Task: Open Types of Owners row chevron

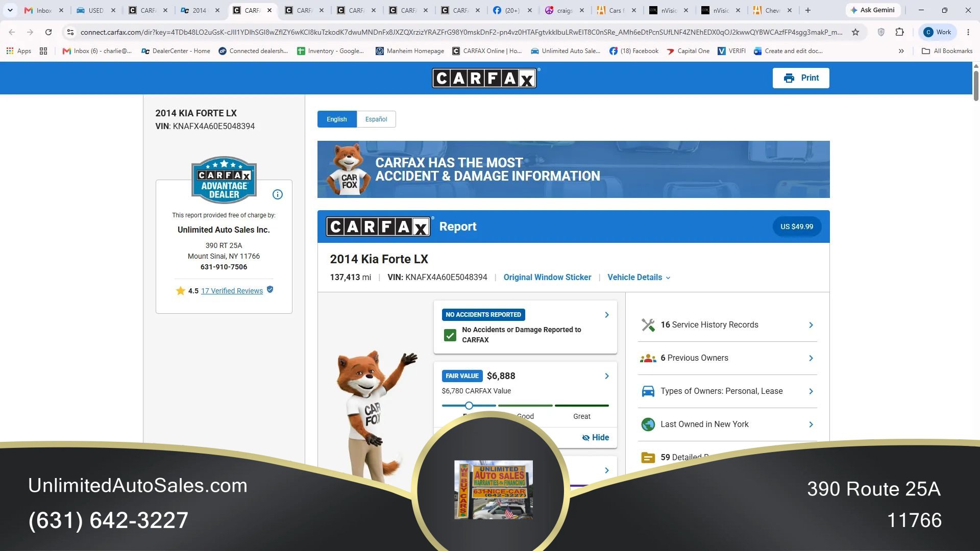Action: pos(811,391)
